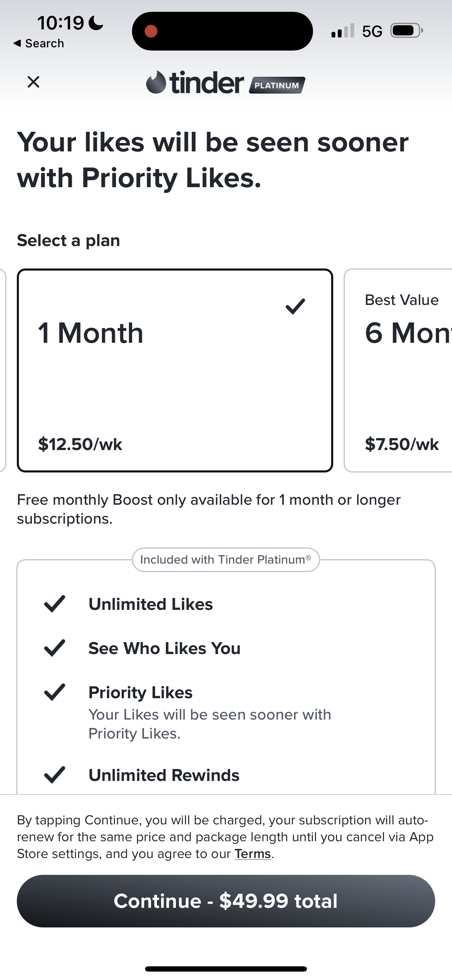Select the 1 Month plan card

click(x=174, y=370)
